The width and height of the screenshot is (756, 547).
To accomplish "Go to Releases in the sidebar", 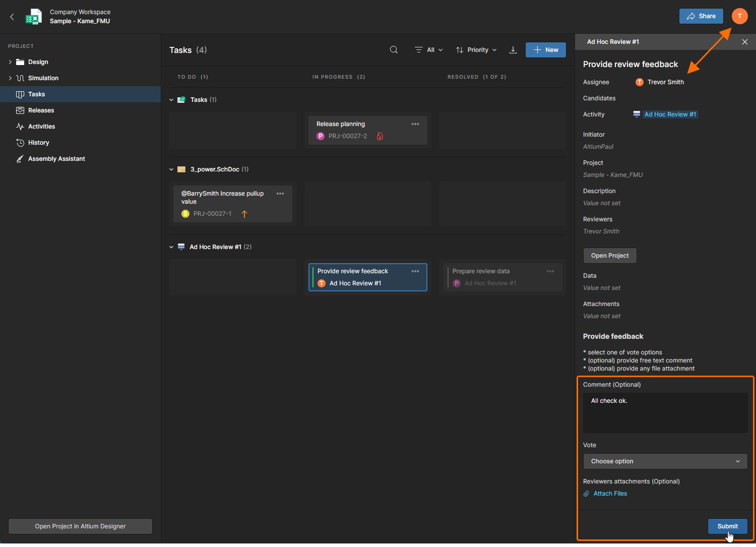I will tap(41, 110).
